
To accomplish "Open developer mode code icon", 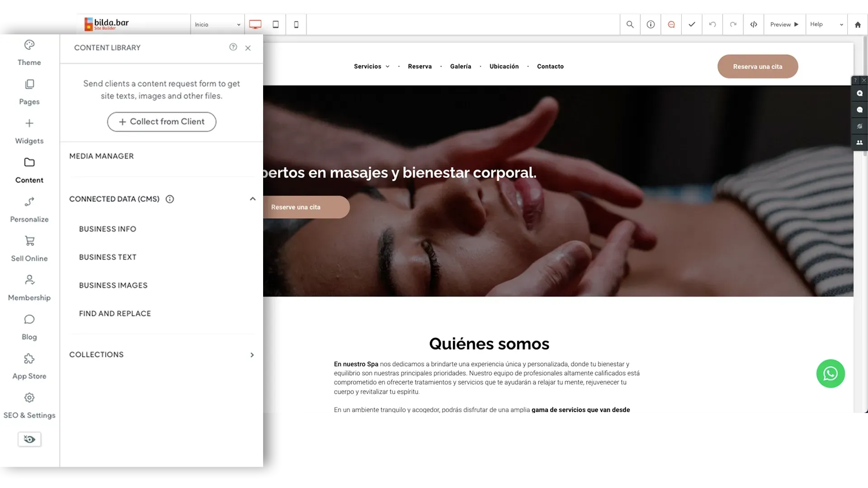I will point(754,24).
